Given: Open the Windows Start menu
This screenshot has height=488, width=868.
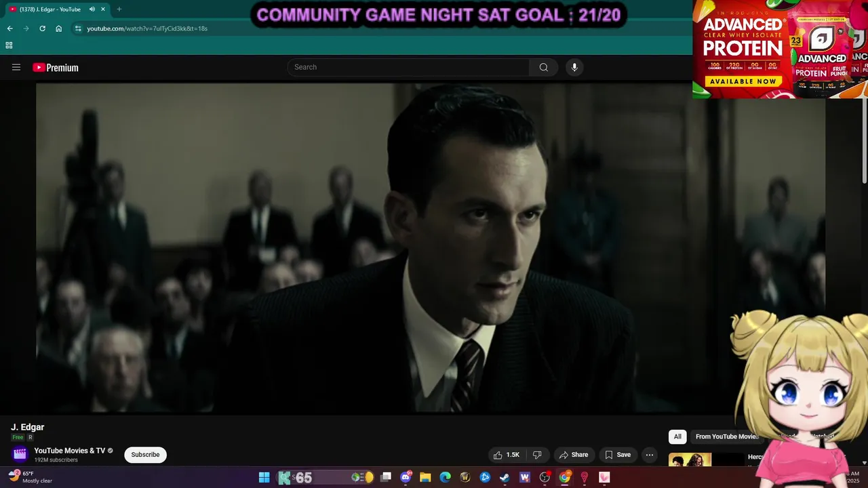Looking at the screenshot, I should [x=264, y=478].
